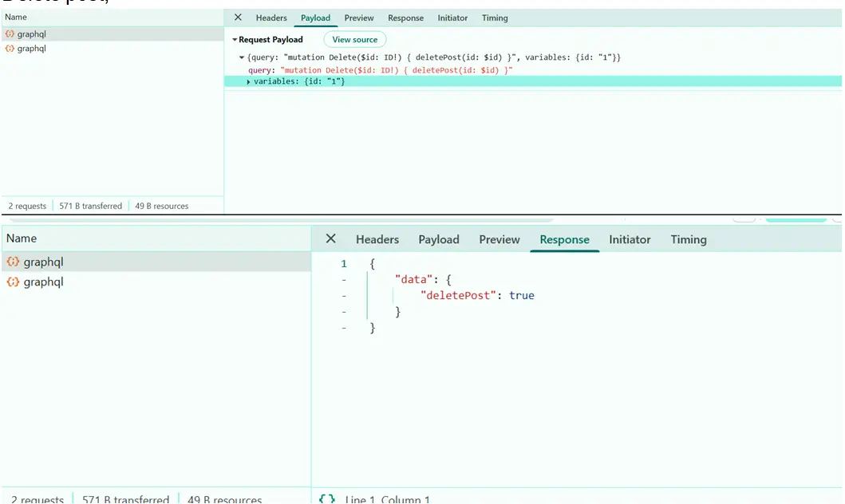Select the Initiator tab in the upper panel
The image size is (845, 504).
(x=452, y=18)
